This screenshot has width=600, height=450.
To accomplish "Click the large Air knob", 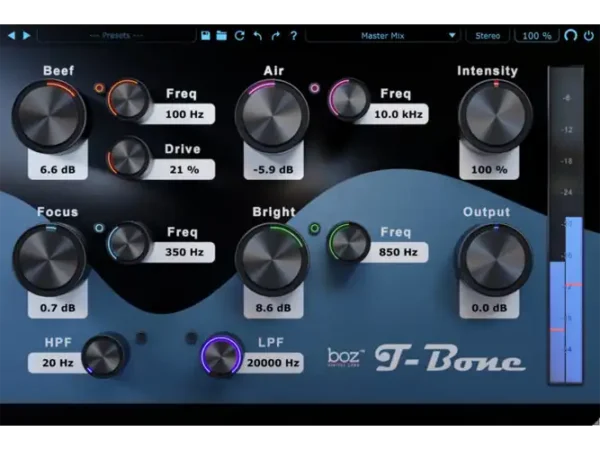I will 272,116.
